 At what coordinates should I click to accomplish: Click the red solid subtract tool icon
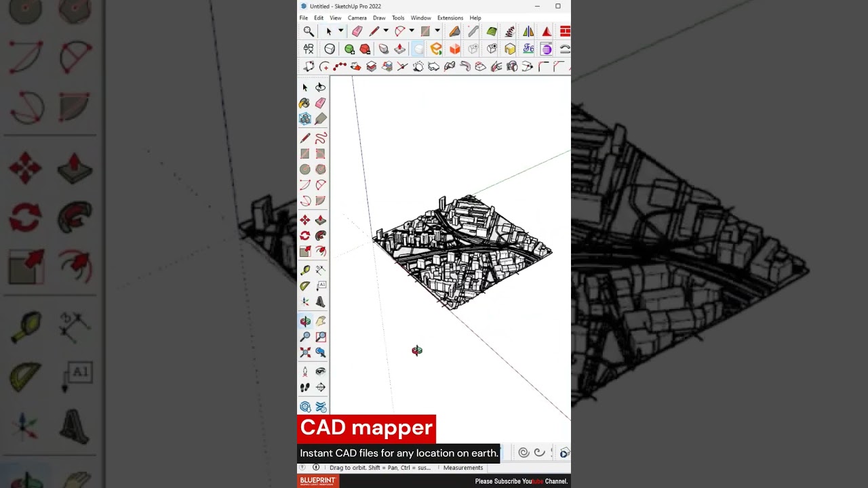tap(365, 49)
